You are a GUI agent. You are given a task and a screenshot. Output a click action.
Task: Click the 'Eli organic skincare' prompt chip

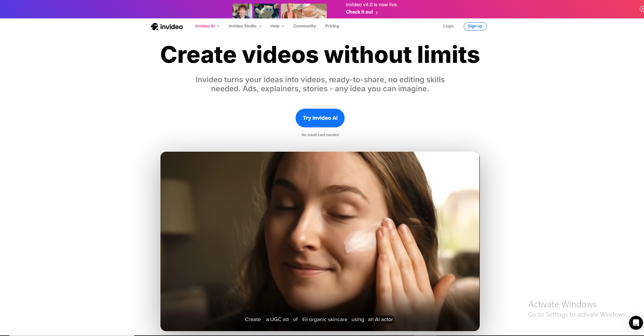324,319
